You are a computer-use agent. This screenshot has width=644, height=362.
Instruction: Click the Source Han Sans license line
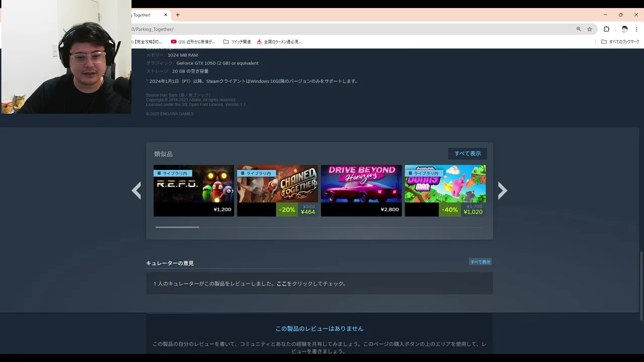pos(179,95)
